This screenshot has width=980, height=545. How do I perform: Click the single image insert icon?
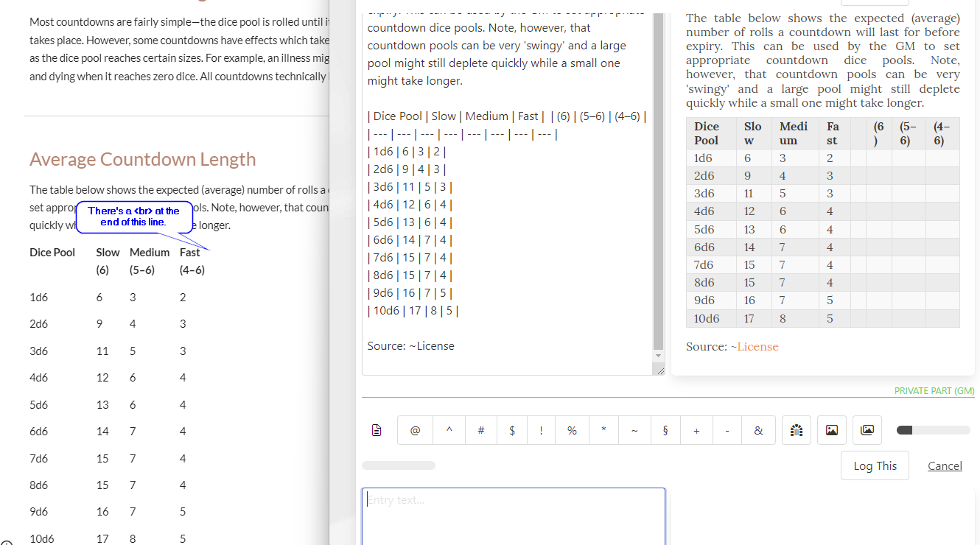click(x=831, y=430)
